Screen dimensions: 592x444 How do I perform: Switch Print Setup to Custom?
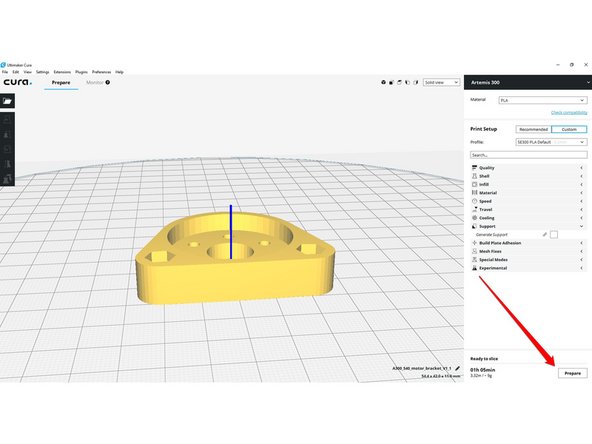click(x=569, y=129)
